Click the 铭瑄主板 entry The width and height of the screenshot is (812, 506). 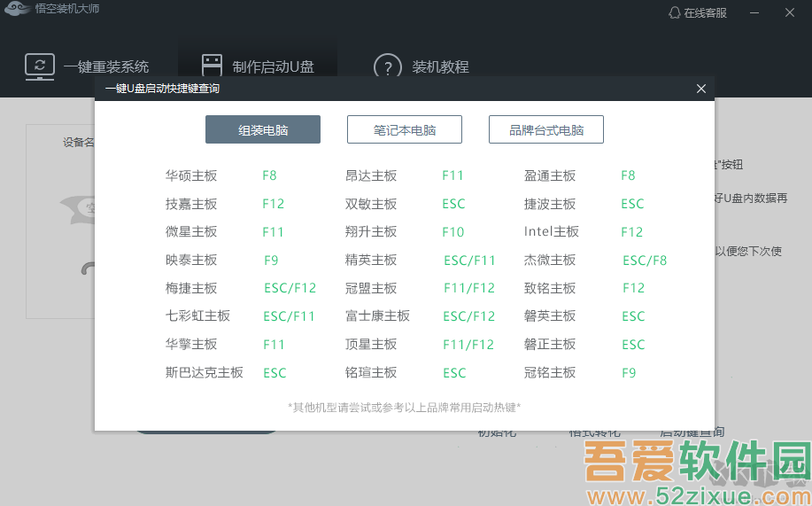(371, 372)
